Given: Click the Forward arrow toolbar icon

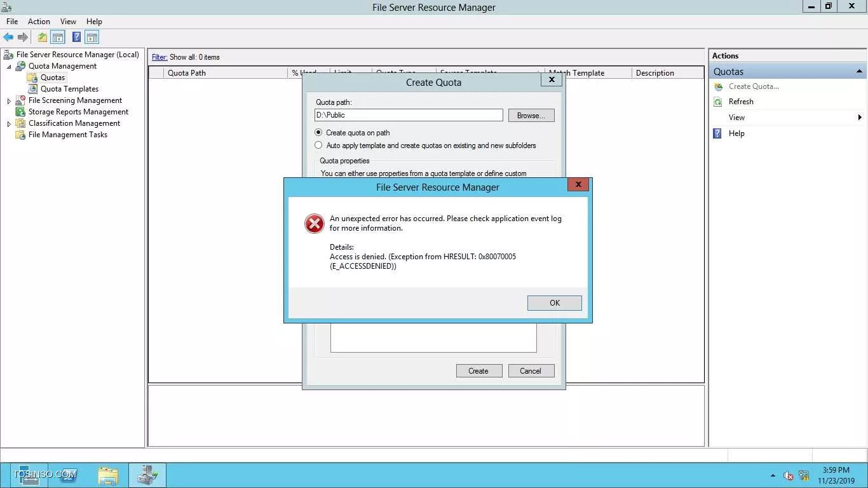Looking at the screenshot, I should pyautogui.click(x=23, y=37).
